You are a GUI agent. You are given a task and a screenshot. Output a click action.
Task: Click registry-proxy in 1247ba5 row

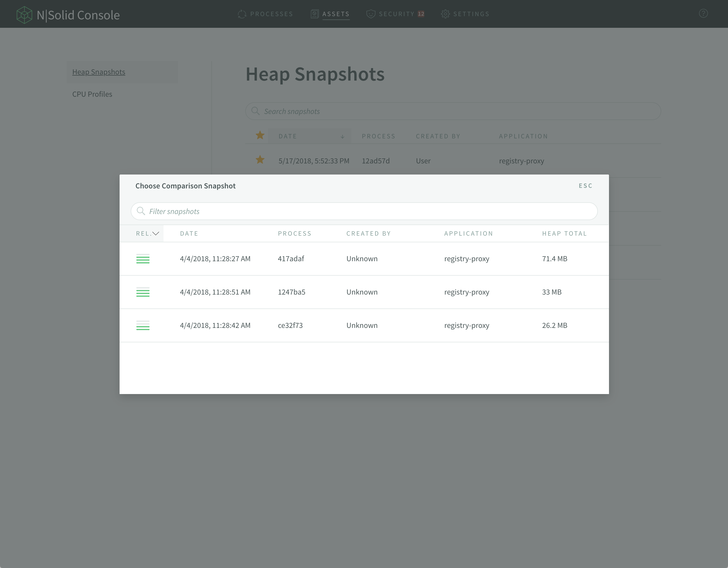467,292
